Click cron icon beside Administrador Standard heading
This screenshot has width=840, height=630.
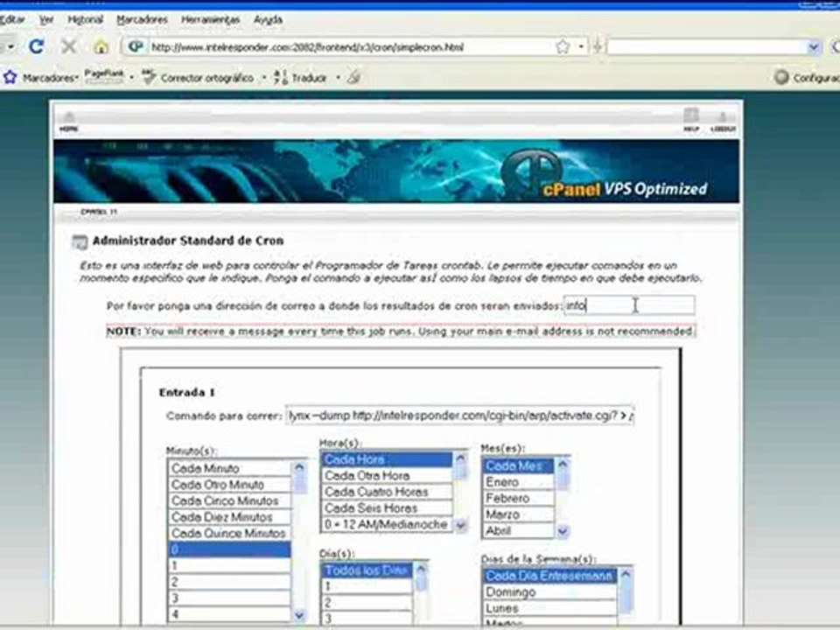pos(80,242)
